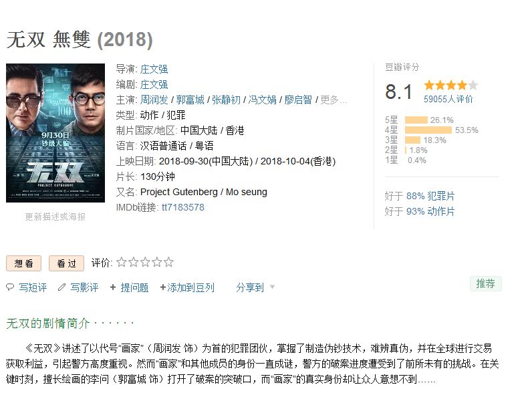532x393 pixels.
Task: Rate the movie with the first empty star
Action: 122,262
